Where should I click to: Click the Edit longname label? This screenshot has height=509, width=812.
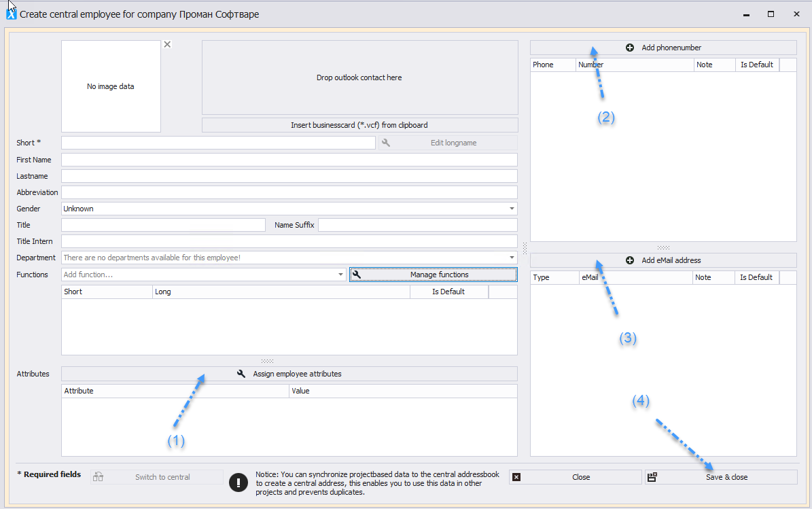[454, 143]
